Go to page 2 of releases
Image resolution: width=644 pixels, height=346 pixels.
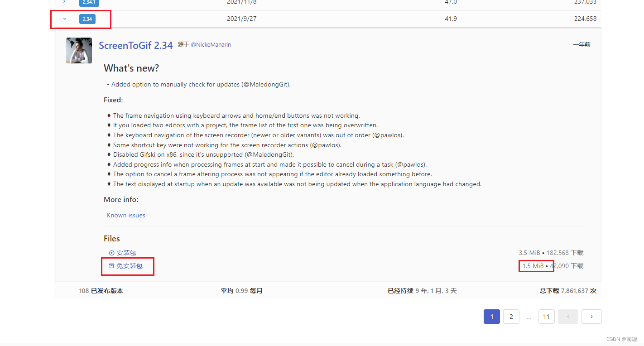511,317
